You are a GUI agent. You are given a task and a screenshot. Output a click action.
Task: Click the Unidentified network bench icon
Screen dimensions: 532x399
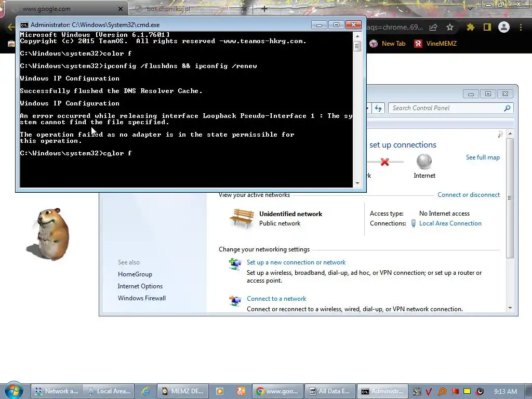[242, 218]
